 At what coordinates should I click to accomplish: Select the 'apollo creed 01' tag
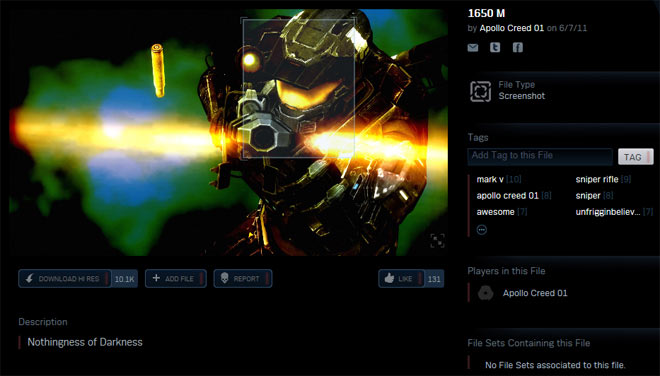[507, 196]
